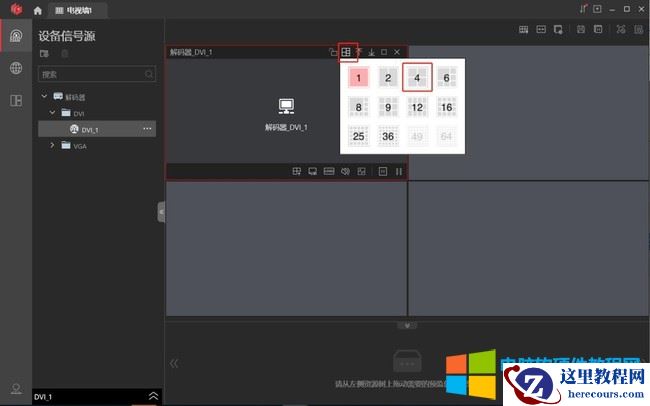Pause the DVI_1 window playback
The height and width of the screenshot is (406, 650).
tap(399, 171)
